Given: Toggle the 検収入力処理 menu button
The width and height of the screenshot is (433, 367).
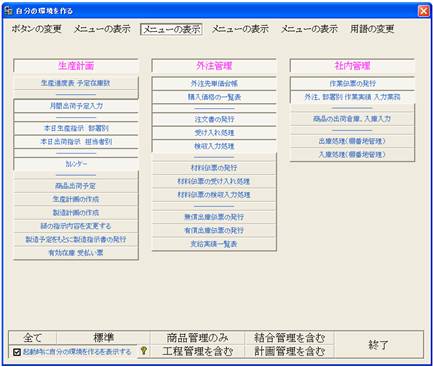Looking at the screenshot, I should click(x=214, y=146).
